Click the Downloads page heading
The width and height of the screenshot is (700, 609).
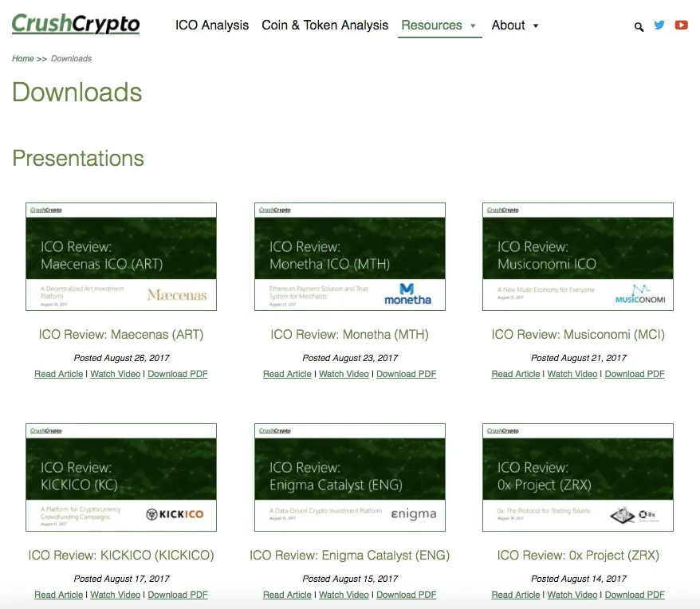point(77,92)
